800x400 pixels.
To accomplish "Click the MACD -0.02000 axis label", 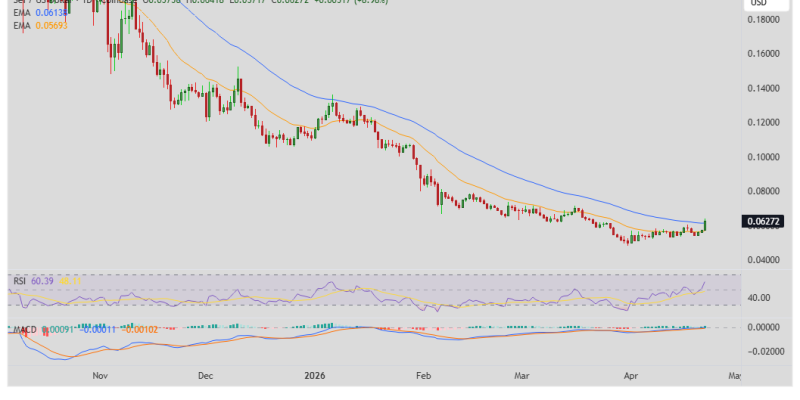I will pos(762,351).
